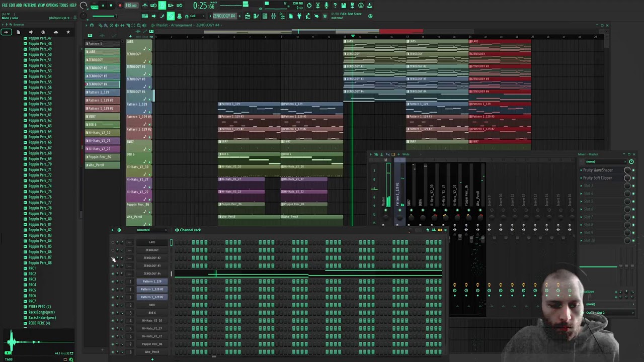Click the playlist timeline playhead marker
Image resolution: width=644 pixels, height=362 pixels.
[x=353, y=37]
